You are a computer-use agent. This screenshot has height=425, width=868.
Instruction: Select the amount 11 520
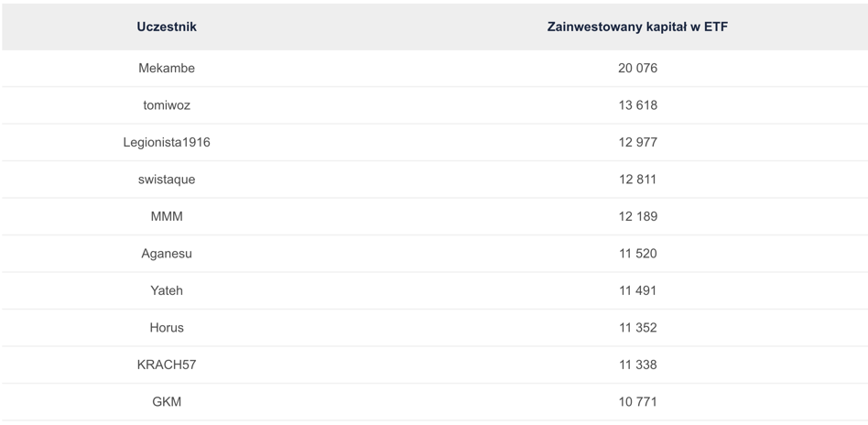point(637,254)
